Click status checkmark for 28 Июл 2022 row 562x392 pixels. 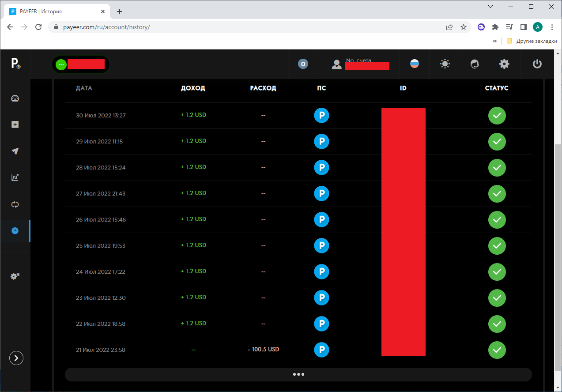click(x=497, y=168)
